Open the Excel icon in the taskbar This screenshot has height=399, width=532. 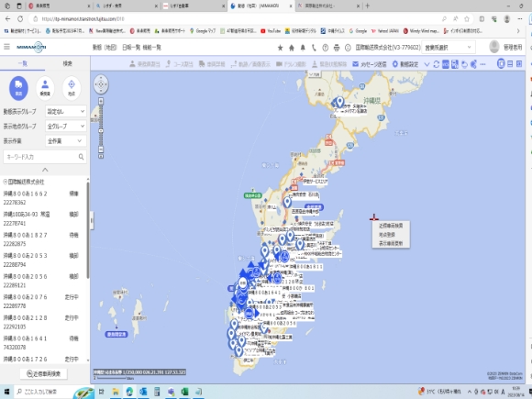tap(184, 392)
